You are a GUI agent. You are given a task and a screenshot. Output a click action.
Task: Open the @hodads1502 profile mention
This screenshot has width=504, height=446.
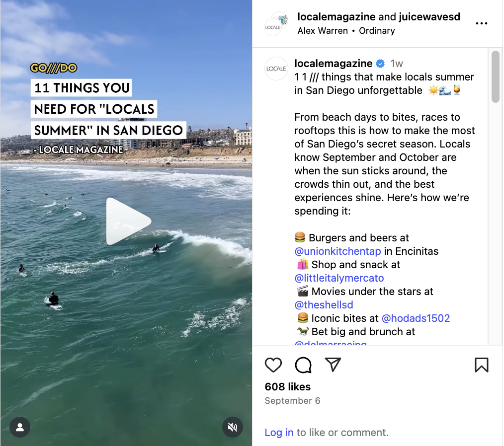click(416, 318)
